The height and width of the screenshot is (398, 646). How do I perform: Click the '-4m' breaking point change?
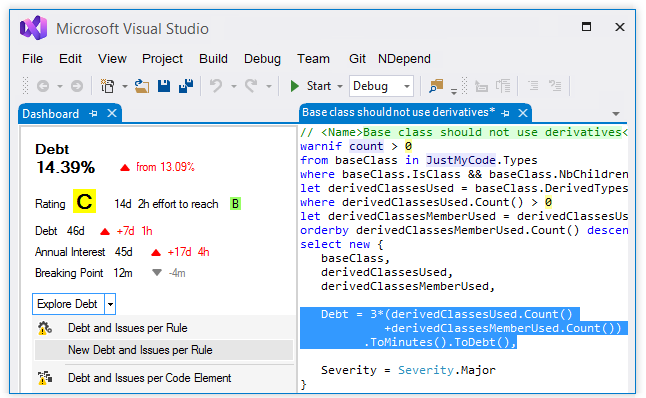pos(177,273)
